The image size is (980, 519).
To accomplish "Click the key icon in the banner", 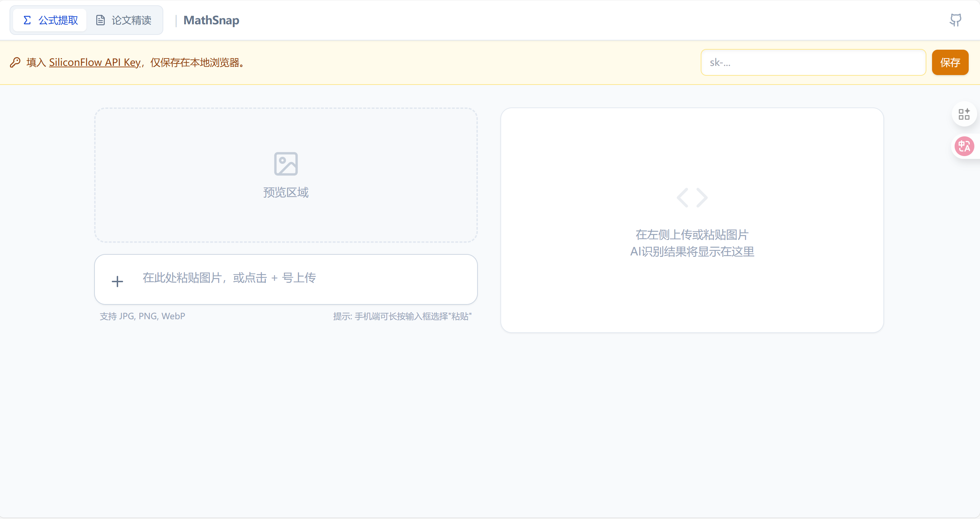I will 15,62.
